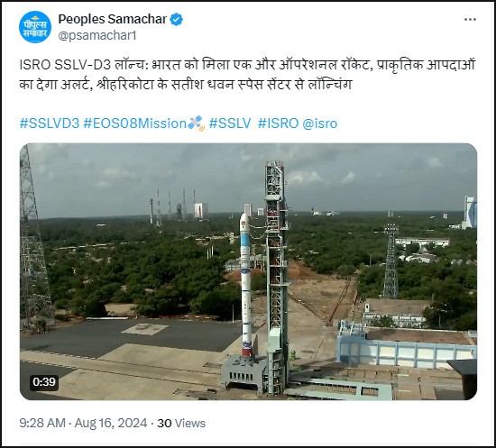The image size is (496, 448).
Task: Click the 30 Views count
Action: point(181,423)
